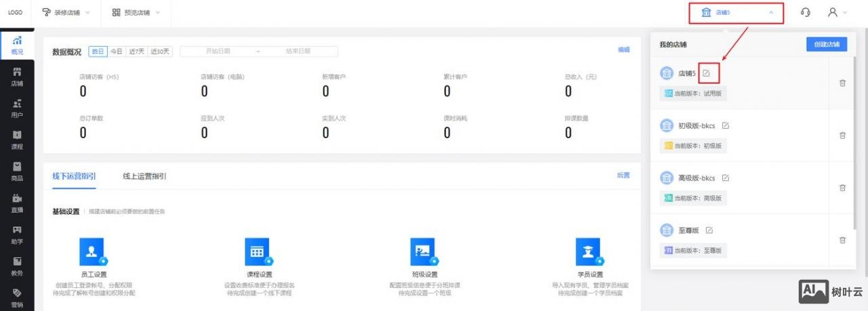
Task: Go to 课程 in left sidebar
Action: click(x=17, y=140)
